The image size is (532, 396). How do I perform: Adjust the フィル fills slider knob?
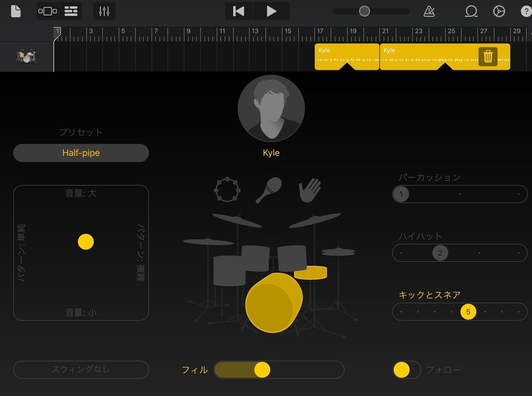(262, 369)
